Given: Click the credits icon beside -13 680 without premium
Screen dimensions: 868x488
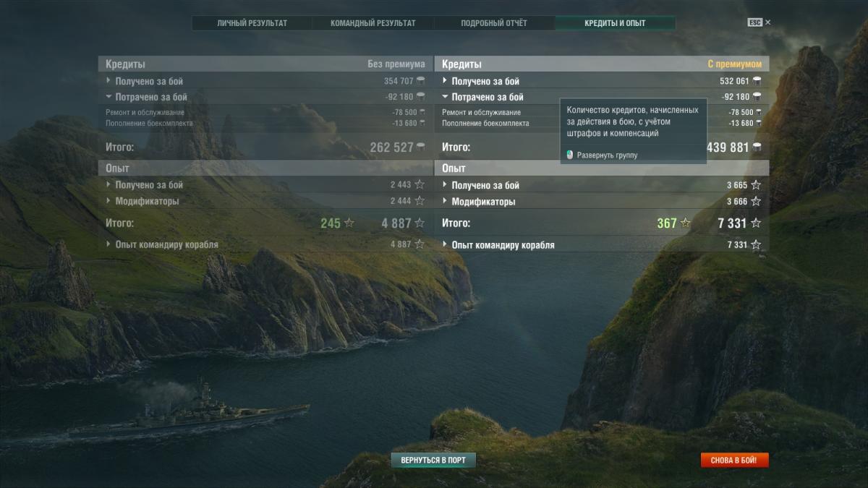Looking at the screenshot, I should (x=422, y=123).
